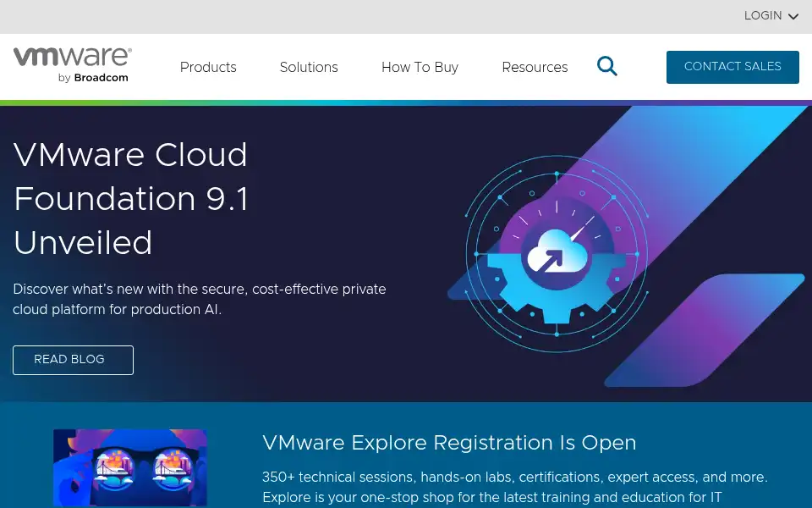Click the VMware Explore Registration Is Open heading
Screen dimensions: 812x508
(449, 443)
